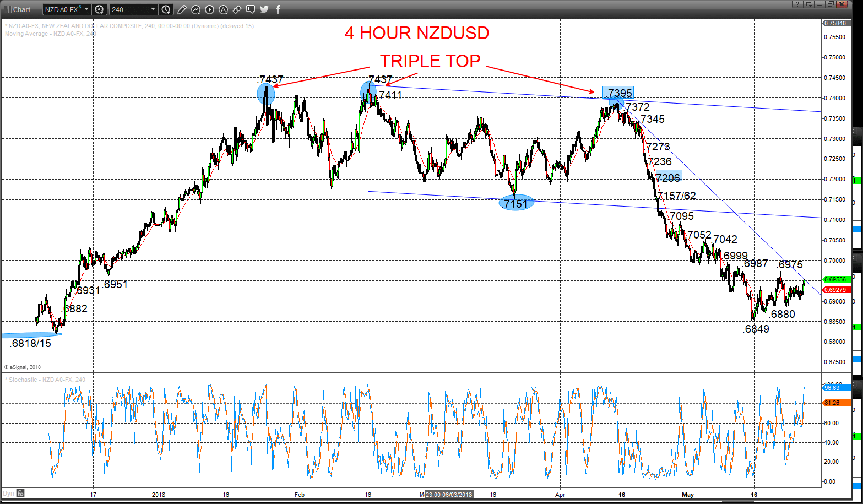
Task: Click the Stochastic study title label
Action: (46, 380)
